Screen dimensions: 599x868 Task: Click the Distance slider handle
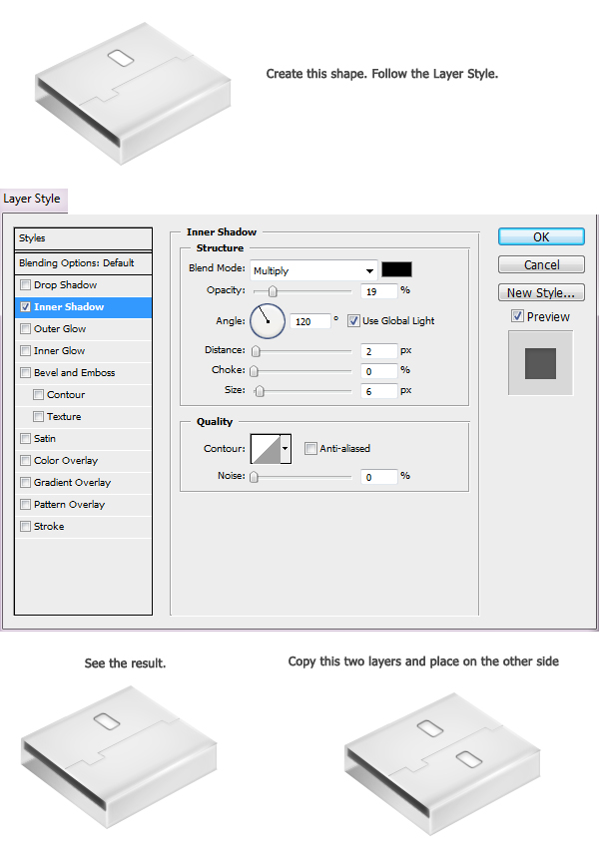coord(256,351)
